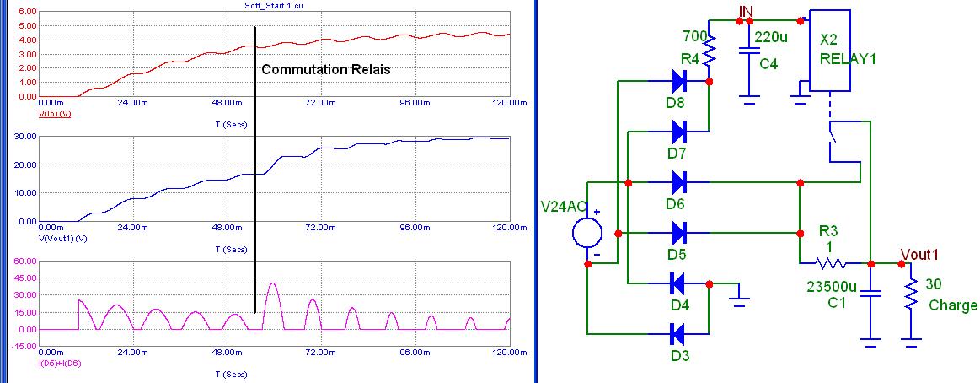Viewport: 980px width, 383px height.
Task: Click the ground symbol left of the relay
Action: [x=800, y=100]
